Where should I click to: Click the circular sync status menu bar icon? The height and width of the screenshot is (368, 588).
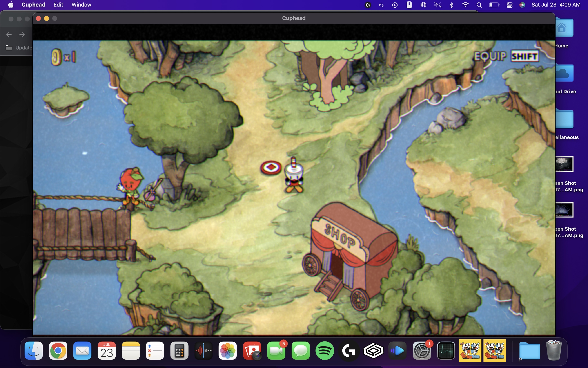[x=381, y=5]
